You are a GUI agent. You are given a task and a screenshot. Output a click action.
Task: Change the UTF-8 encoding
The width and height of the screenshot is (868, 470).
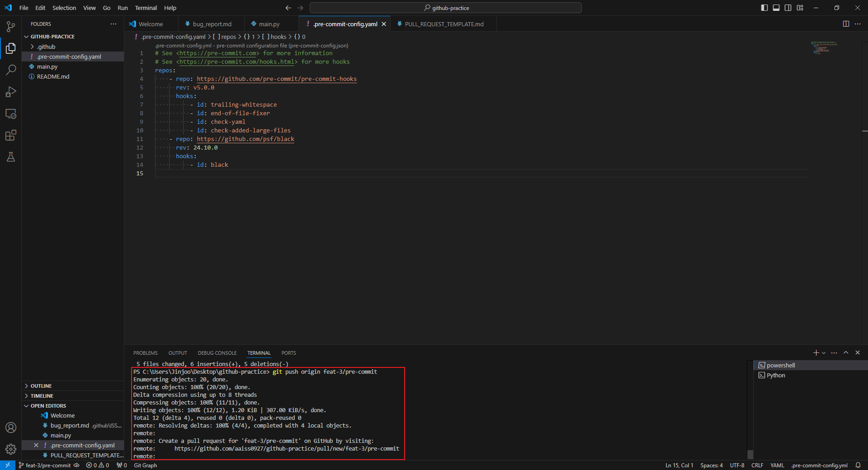(x=737, y=465)
